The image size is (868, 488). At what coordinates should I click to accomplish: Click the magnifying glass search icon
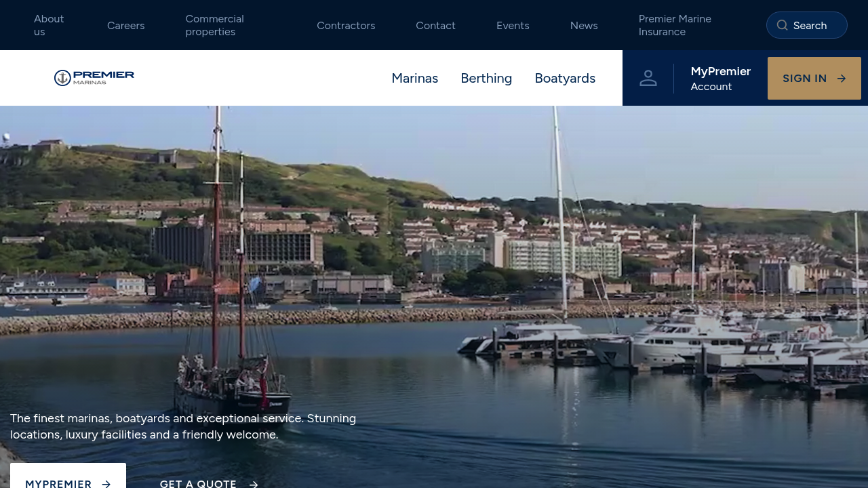click(x=782, y=25)
